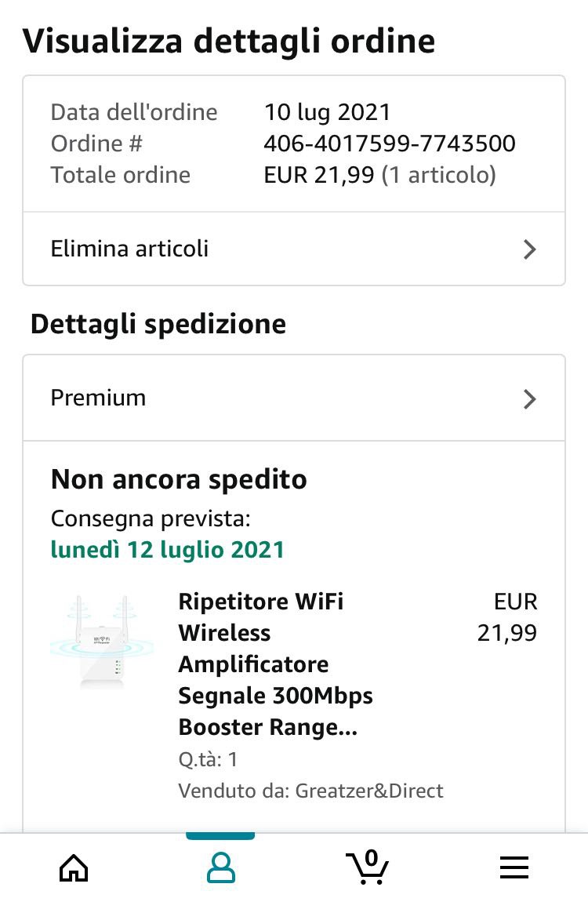Screen dimensions: 588x920
Task: Tap the Dettagli spedizione section heading
Action: coord(158,324)
